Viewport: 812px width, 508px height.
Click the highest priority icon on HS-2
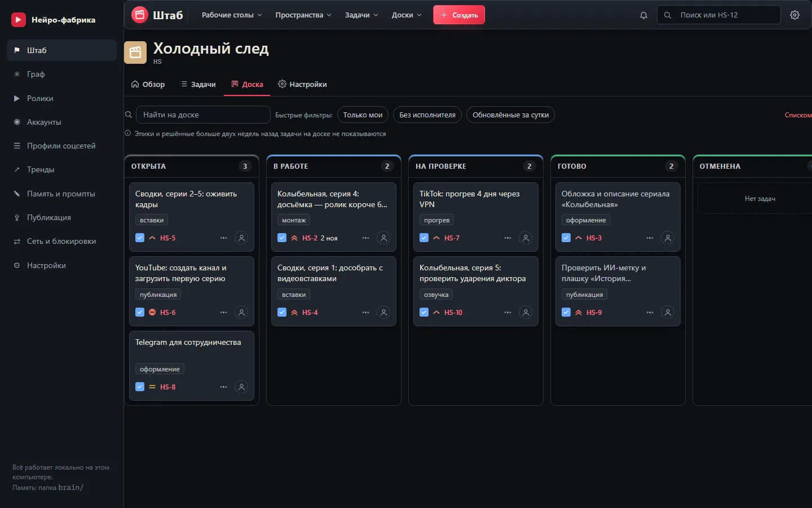[294, 238]
